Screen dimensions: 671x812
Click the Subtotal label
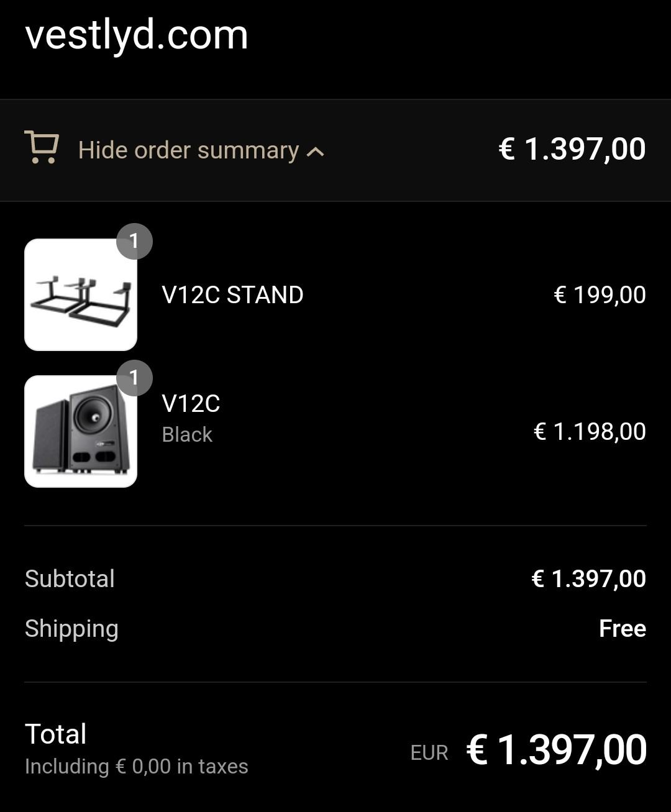(70, 579)
